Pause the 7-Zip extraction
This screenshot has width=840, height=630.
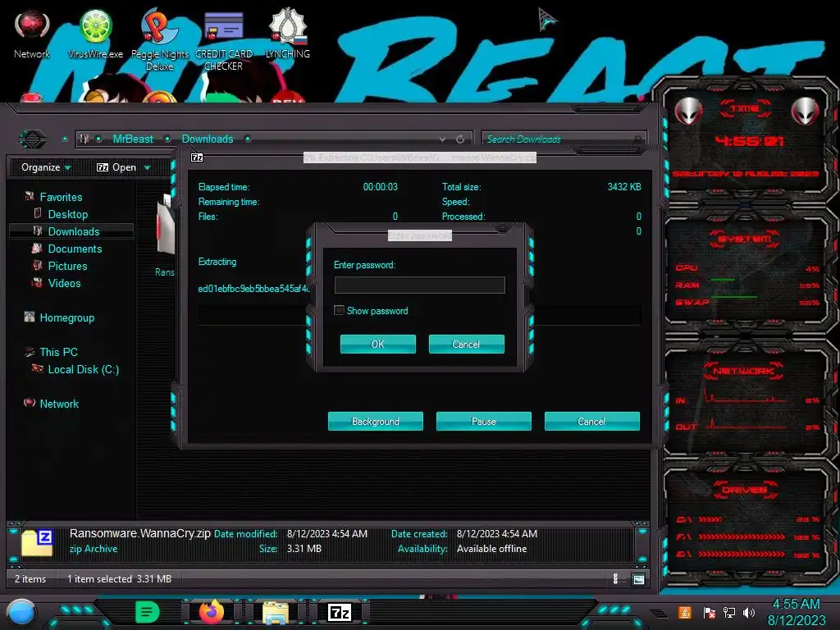pyautogui.click(x=483, y=421)
